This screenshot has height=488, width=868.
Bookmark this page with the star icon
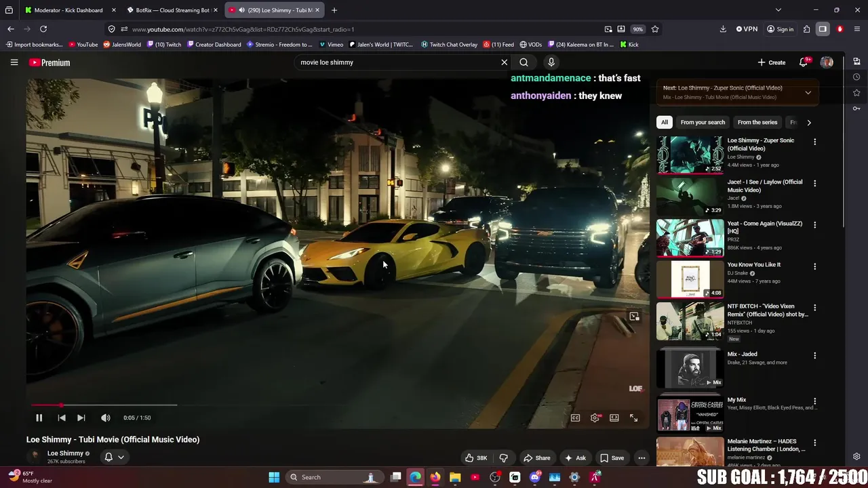point(655,29)
